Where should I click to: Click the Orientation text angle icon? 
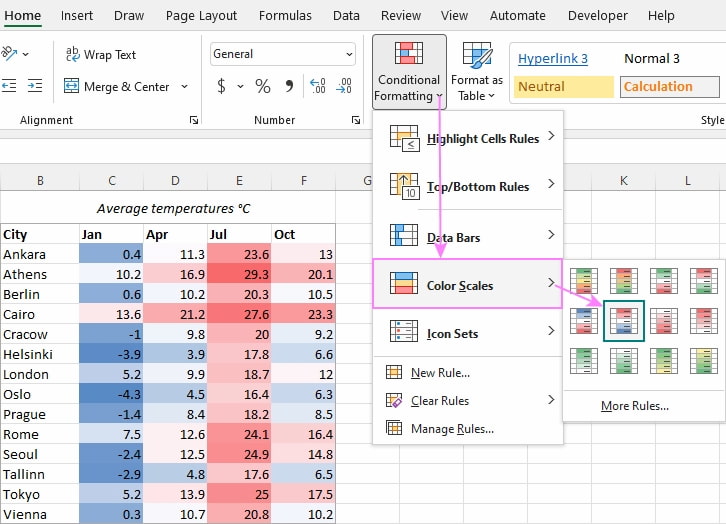(9, 54)
